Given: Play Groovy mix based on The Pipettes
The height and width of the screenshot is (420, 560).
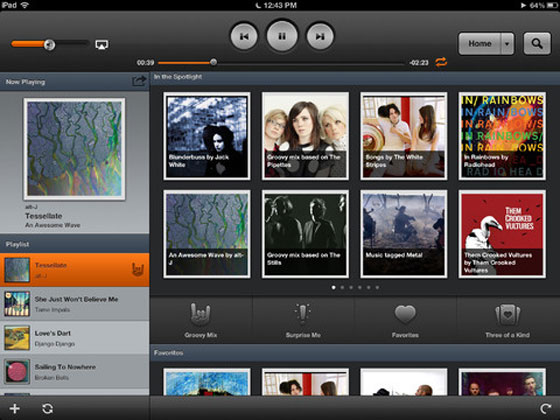Looking at the screenshot, I should click(305, 136).
